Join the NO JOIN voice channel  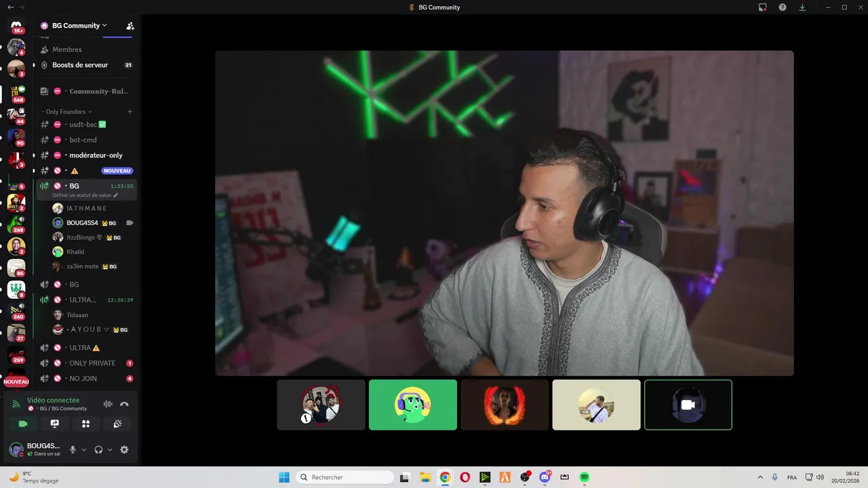(86, 378)
